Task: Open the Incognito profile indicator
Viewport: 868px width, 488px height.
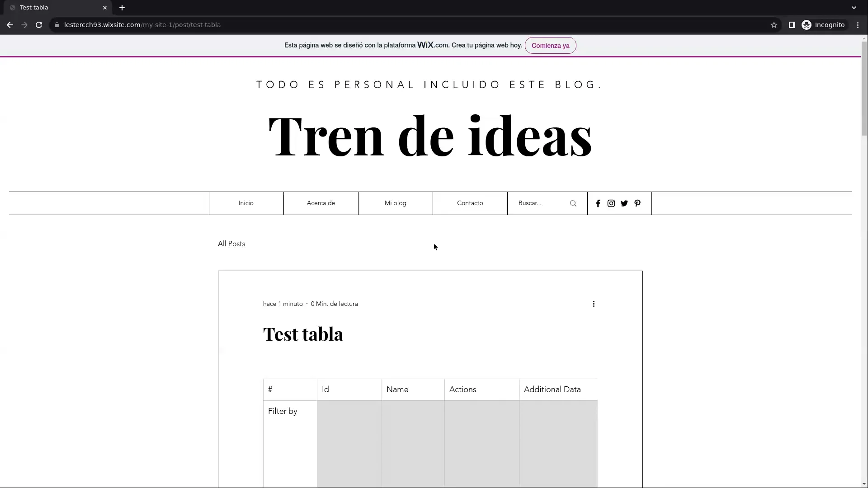Action: pyautogui.click(x=823, y=25)
